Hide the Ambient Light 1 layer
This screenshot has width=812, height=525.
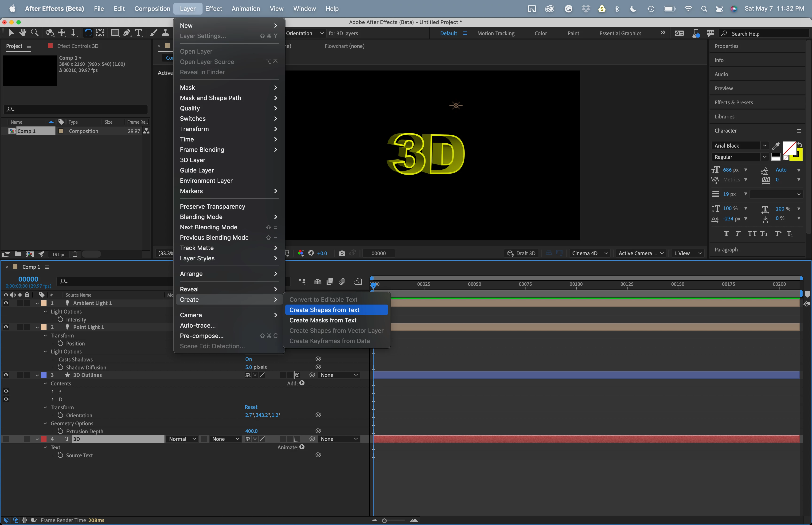pyautogui.click(x=6, y=303)
